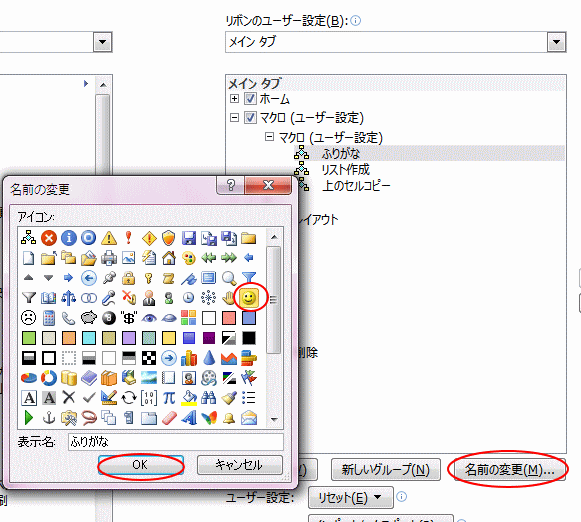Image resolution: width=581 pixels, height=522 pixels.
Task: Choose the yellow smiley face icon
Action: pyautogui.click(x=249, y=297)
